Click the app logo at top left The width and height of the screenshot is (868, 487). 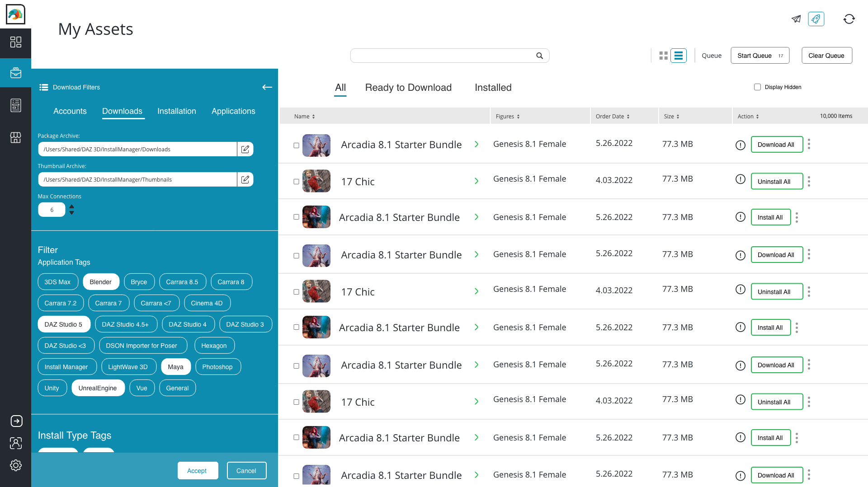(15, 14)
